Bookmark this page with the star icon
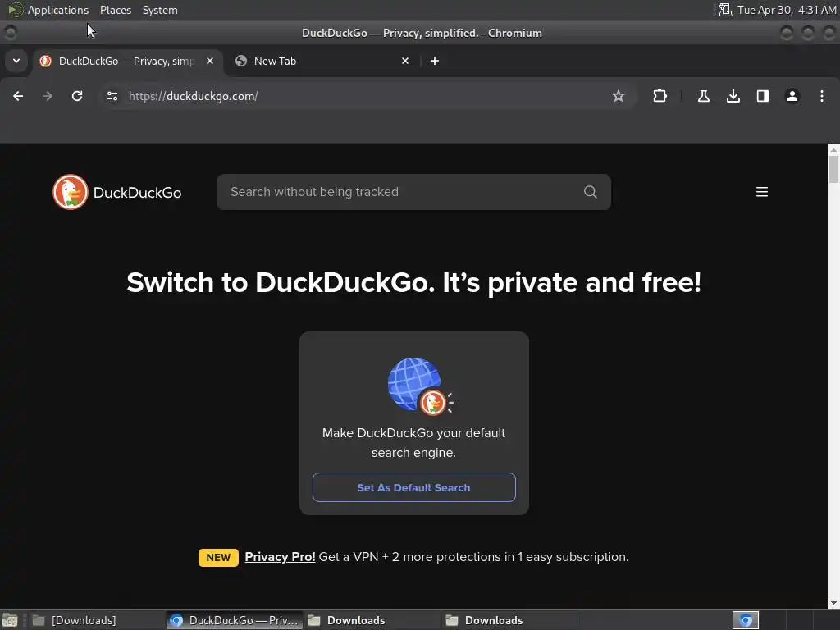Image resolution: width=840 pixels, height=630 pixels. pos(619,96)
